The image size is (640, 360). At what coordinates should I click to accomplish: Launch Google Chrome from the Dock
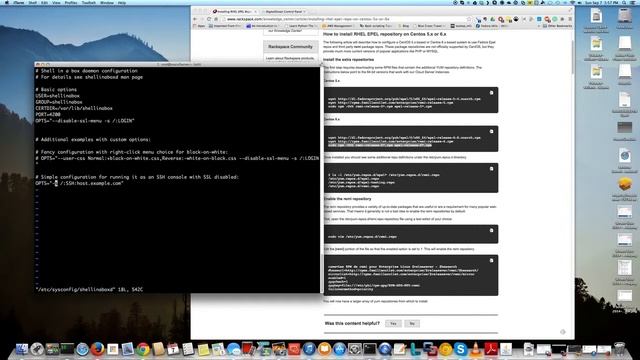(143, 349)
